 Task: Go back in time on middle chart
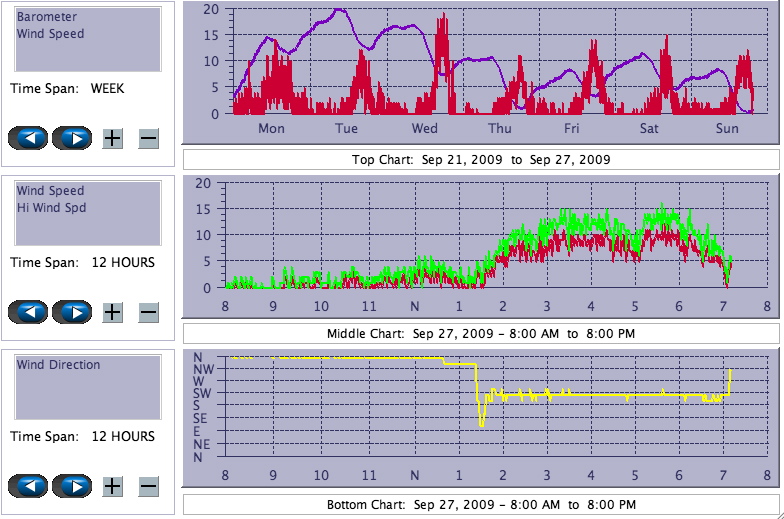[x=28, y=312]
